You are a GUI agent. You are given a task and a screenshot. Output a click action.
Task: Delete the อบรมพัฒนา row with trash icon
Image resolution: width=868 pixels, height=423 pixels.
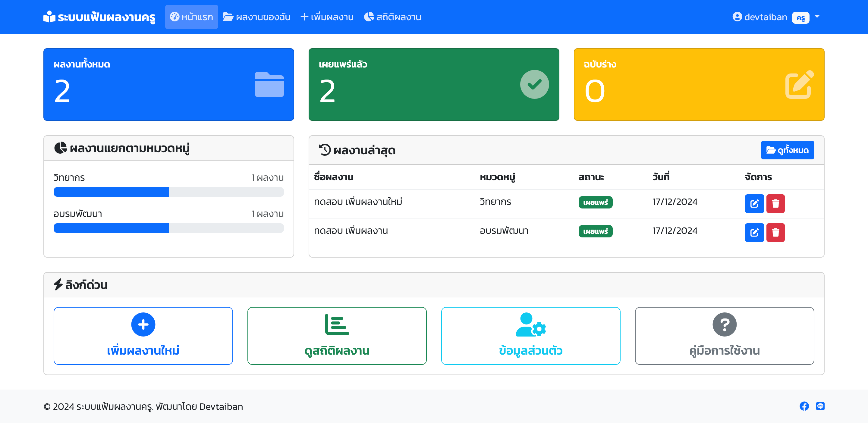pyautogui.click(x=775, y=232)
